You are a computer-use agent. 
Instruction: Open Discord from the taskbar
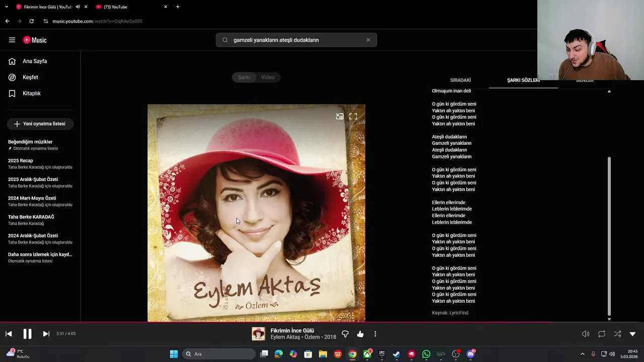tap(471, 354)
